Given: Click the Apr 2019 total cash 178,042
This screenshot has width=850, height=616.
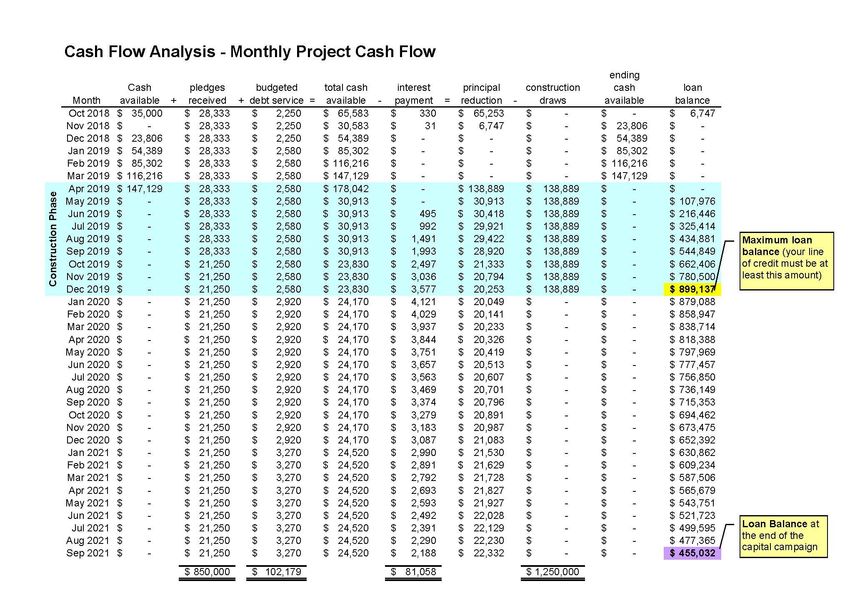Looking at the screenshot, I should 350,189.
